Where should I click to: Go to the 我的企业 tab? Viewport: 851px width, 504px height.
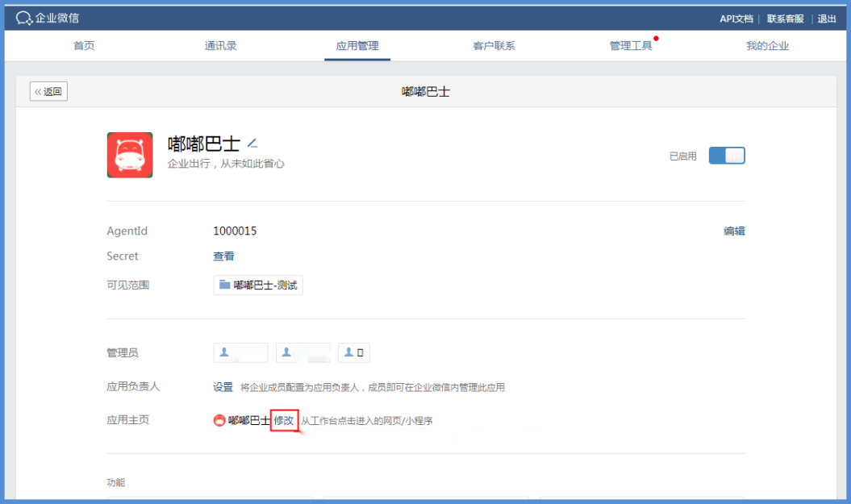[x=767, y=46]
